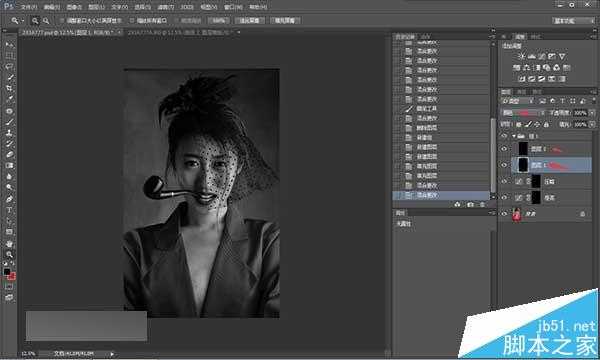Open the 滤镜(T) menu

tap(165, 7)
